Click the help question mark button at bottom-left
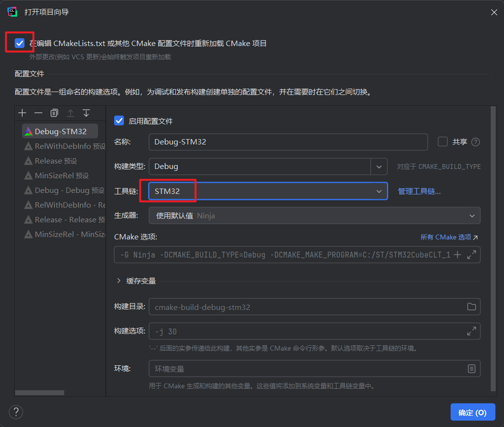 (x=16, y=412)
